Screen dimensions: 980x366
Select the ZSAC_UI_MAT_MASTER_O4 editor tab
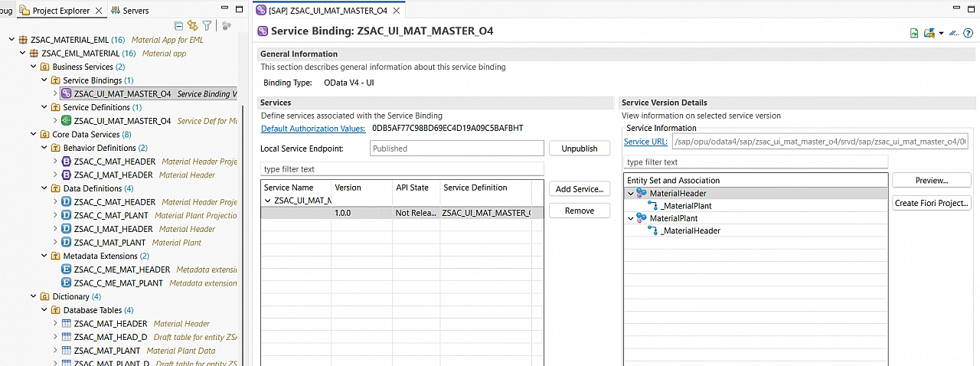pyautogui.click(x=326, y=10)
